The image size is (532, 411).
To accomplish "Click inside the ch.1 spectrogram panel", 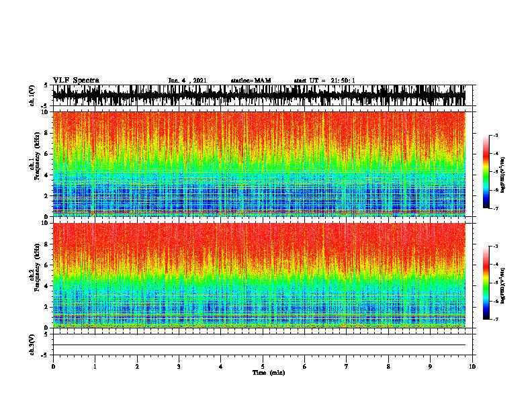I will [x=259, y=164].
